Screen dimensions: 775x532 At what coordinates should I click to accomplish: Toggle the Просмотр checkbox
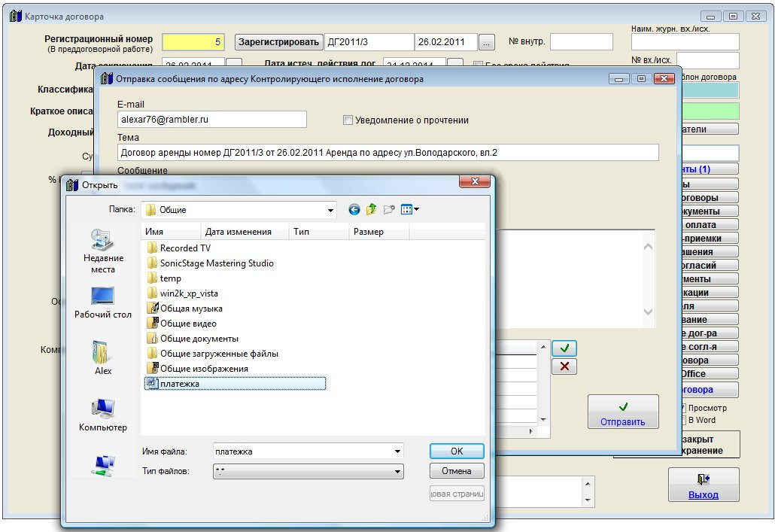click(682, 408)
